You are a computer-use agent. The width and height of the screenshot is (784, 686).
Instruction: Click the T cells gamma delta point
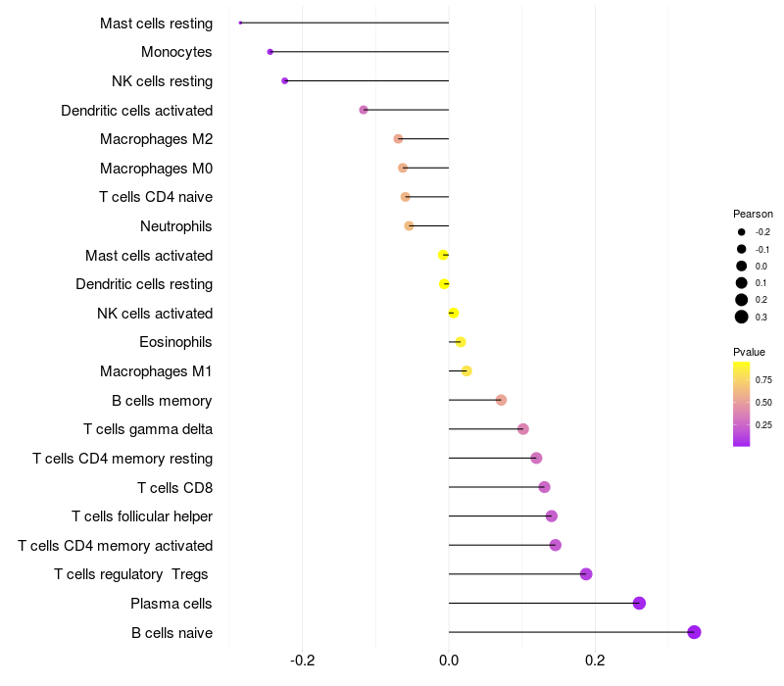click(523, 429)
